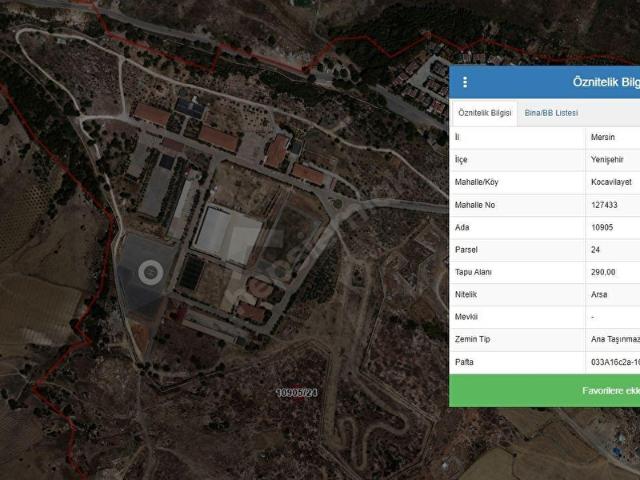Select the Yenişehir value in İlçe row
Image resolution: width=640 pixels, height=480 pixels.
pos(608,159)
